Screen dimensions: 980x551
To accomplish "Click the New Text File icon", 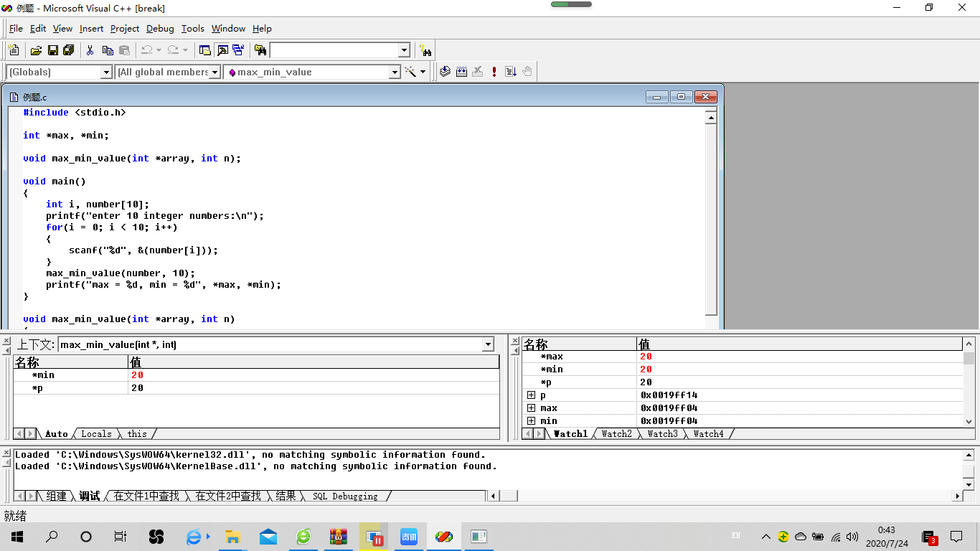I will (14, 50).
